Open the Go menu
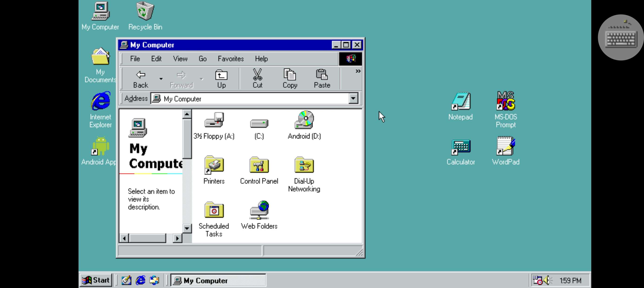The width and height of the screenshot is (644, 288). (x=203, y=59)
